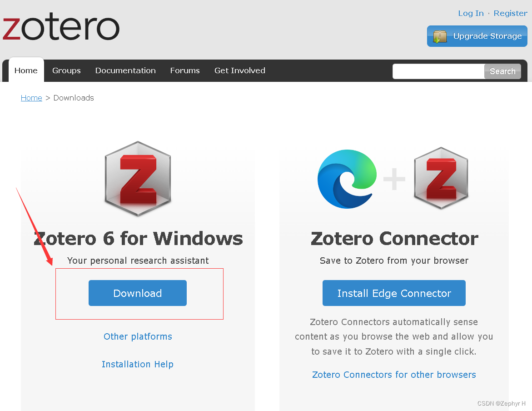This screenshot has height=411, width=532.
Task: Follow the Home breadcrumb link
Action: click(31, 98)
